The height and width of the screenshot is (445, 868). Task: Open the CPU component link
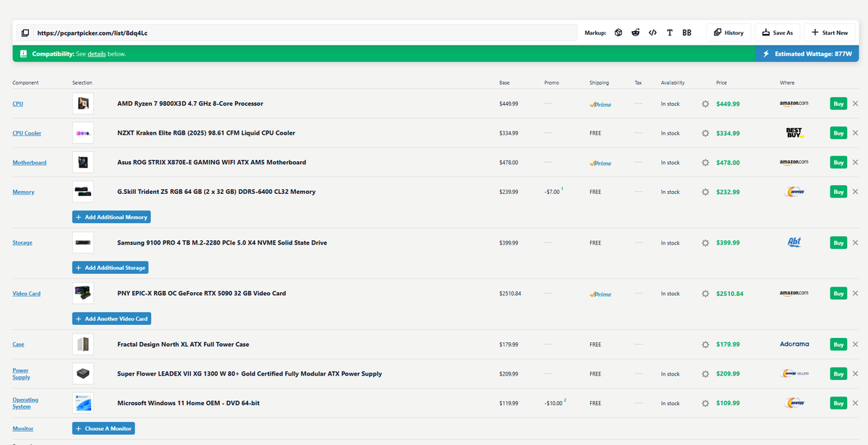[x=18, y=104]
